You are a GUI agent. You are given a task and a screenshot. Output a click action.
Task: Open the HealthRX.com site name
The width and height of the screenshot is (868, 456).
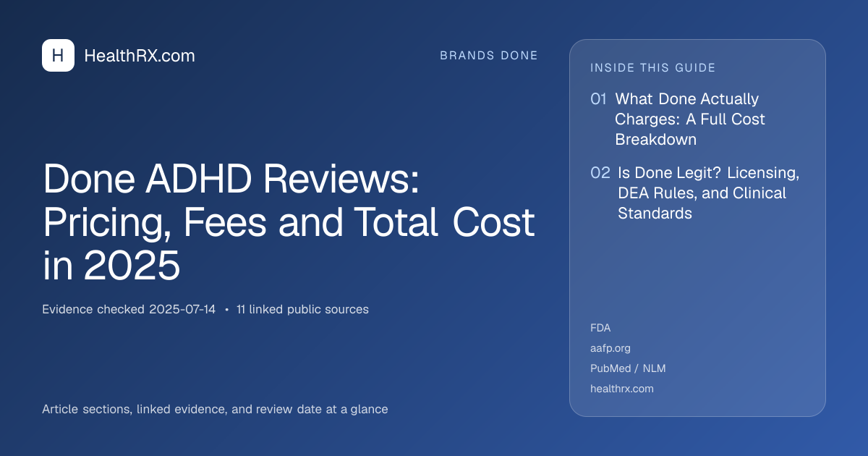pos(140,56)
